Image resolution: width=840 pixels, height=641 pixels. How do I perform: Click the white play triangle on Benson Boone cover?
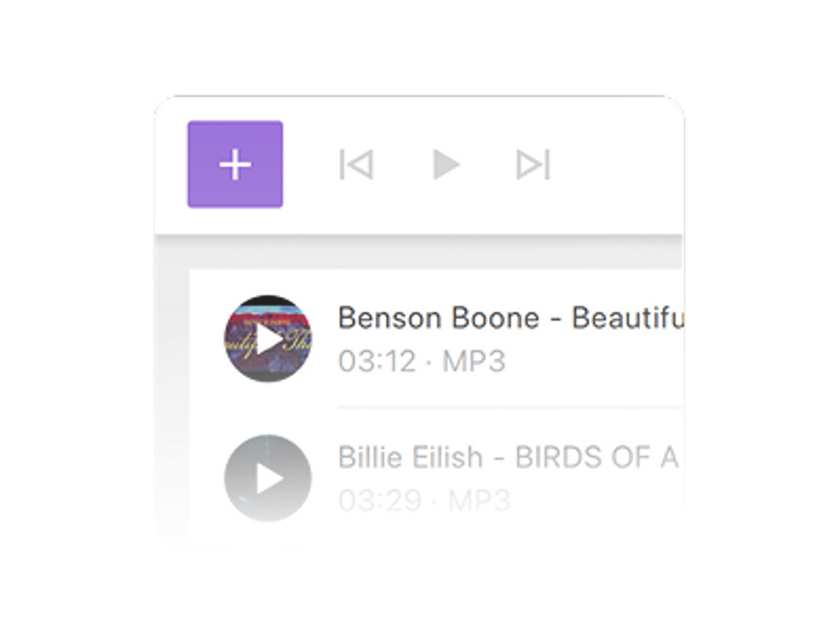click(x=269, y=339)
